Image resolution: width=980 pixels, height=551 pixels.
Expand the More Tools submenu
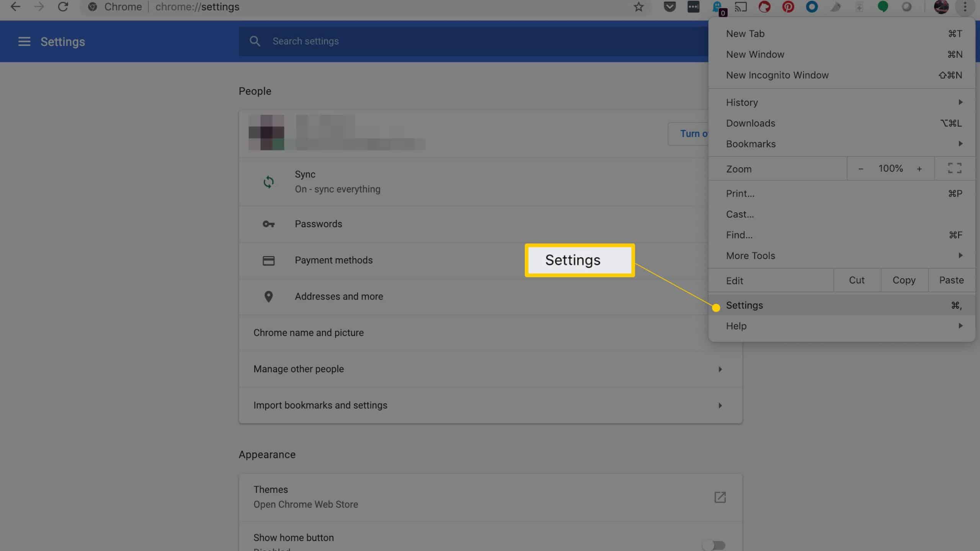point(842,255)
